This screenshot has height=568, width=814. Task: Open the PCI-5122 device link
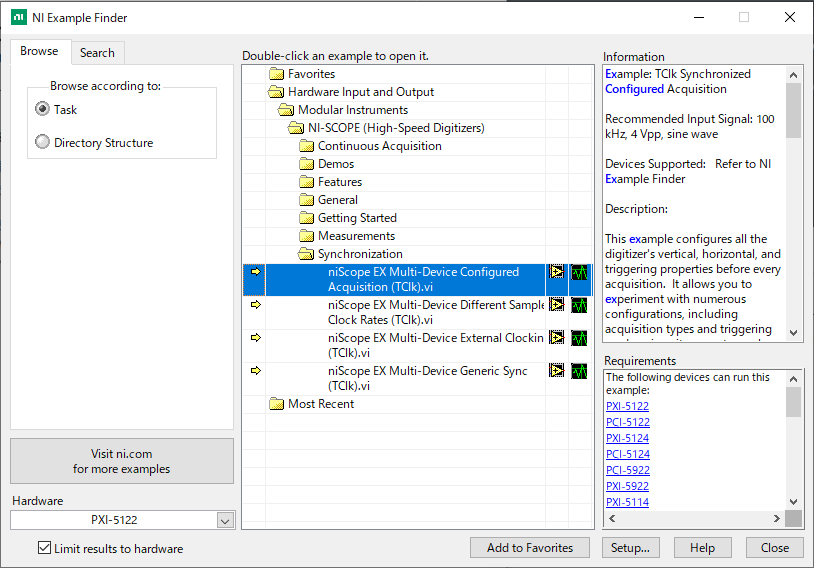628,422
